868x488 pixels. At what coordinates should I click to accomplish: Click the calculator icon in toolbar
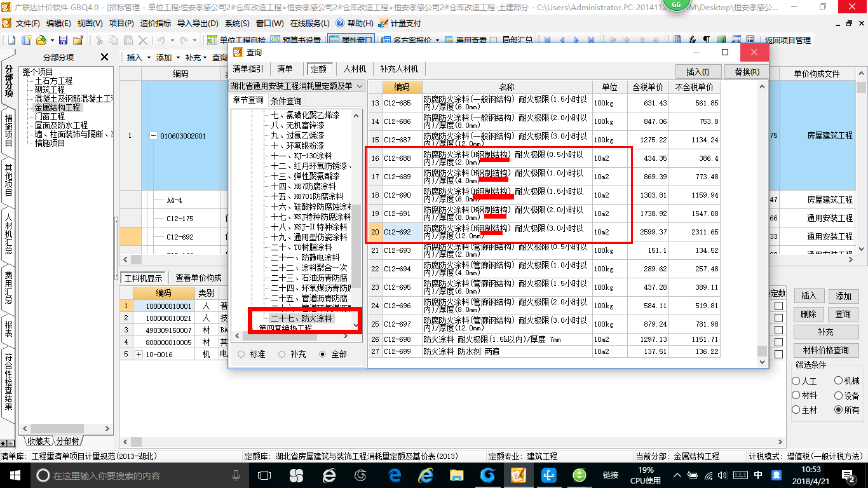(x=677, y=39)
